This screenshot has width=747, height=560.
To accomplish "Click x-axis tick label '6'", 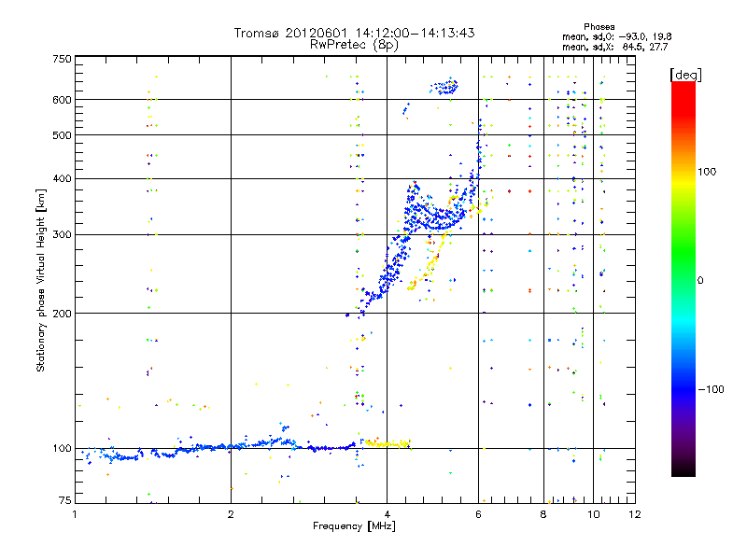I will (478, 514).
